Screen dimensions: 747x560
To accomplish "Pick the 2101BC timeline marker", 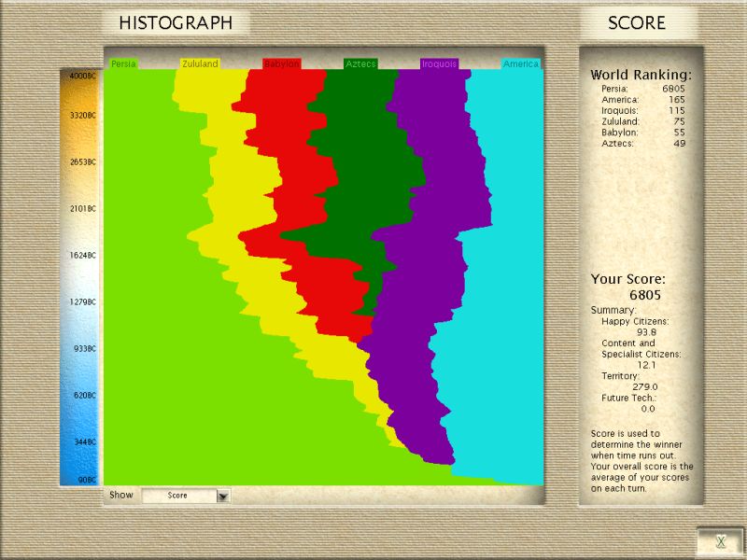I will [83, 209].
